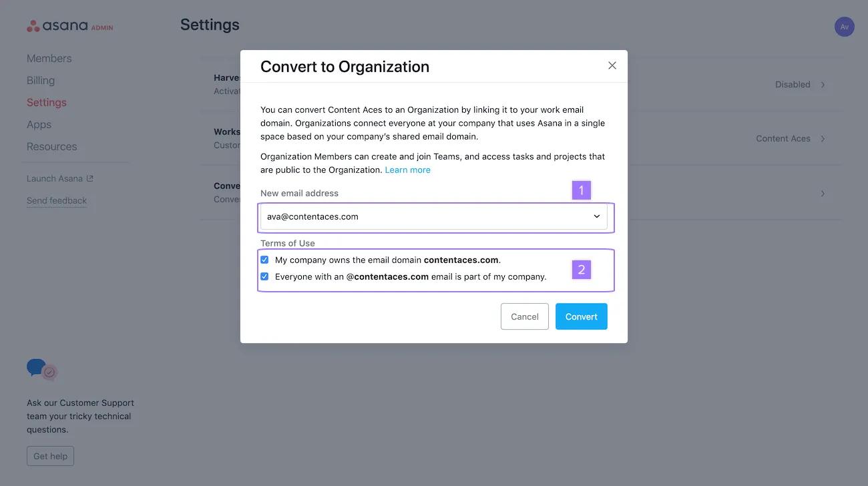Click the Convert button
The image size is (868, 486).
pos(581,316)
